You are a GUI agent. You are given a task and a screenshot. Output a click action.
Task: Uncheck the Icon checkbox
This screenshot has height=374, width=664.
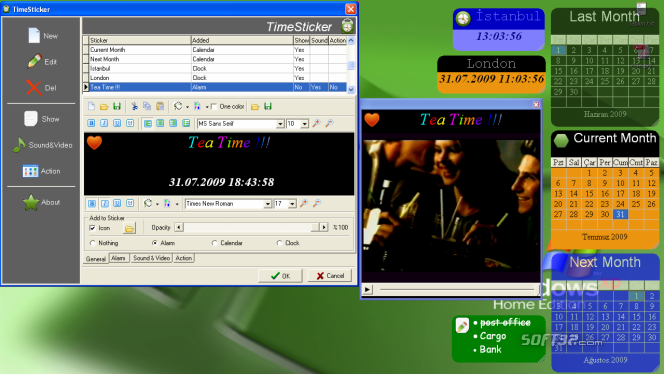tap(93, 228)
